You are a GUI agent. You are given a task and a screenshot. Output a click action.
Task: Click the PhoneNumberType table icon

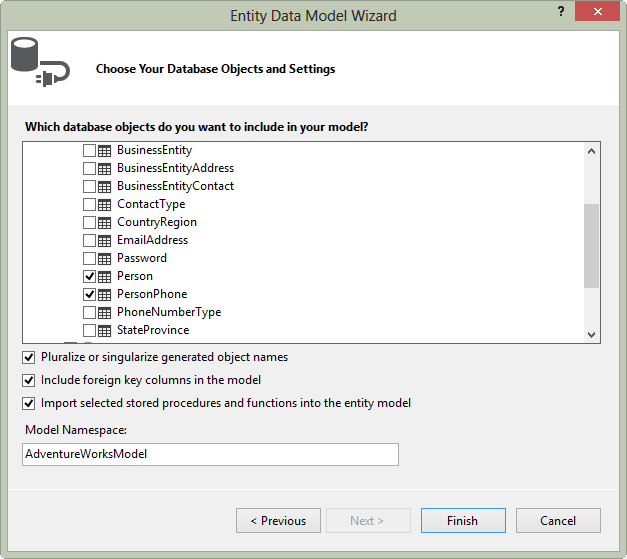[104, 313]
